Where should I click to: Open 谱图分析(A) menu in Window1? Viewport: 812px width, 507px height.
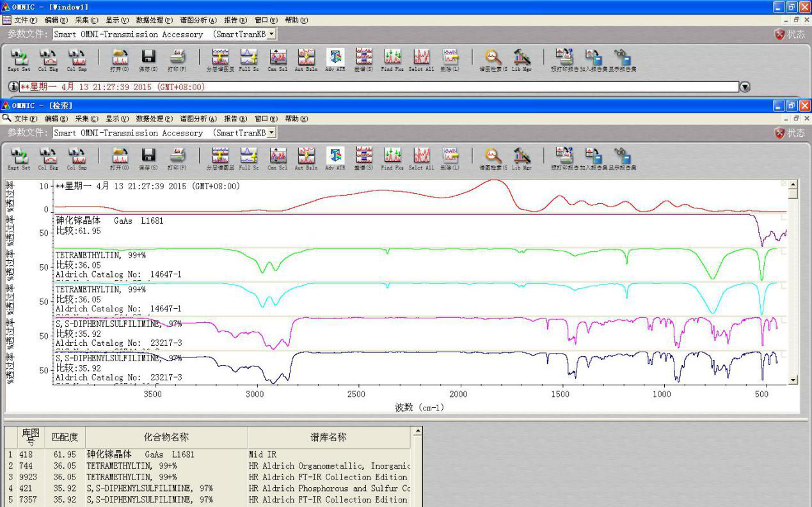point(198,20)
